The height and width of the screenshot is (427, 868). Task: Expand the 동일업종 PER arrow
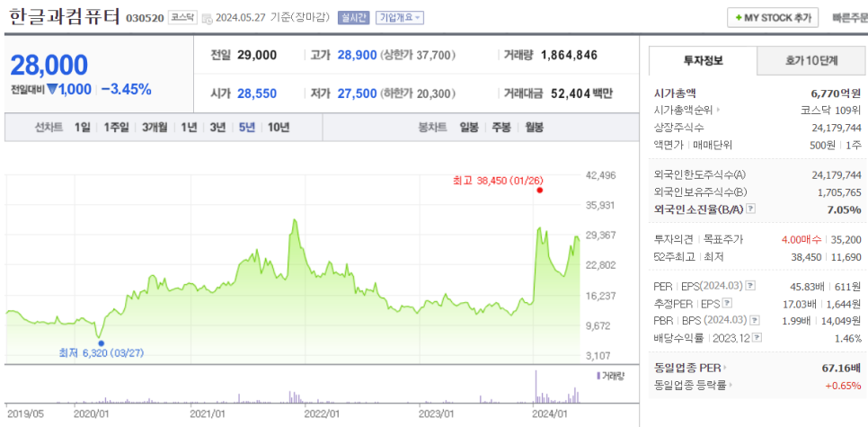[x=724, y=367]
